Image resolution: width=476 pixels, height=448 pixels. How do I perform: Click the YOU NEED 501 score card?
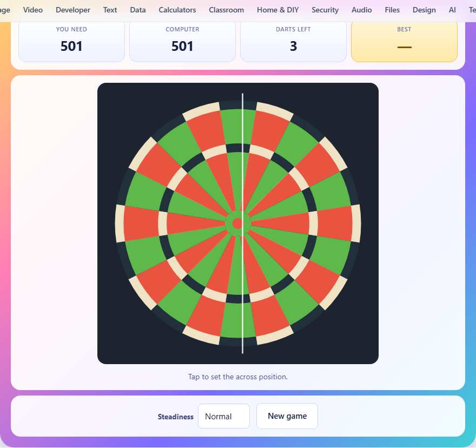71,41
